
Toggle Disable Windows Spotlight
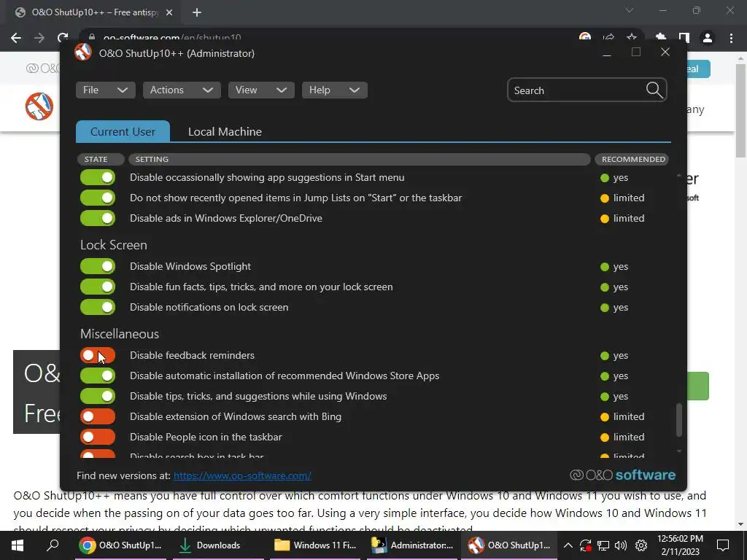pos(98,267)
